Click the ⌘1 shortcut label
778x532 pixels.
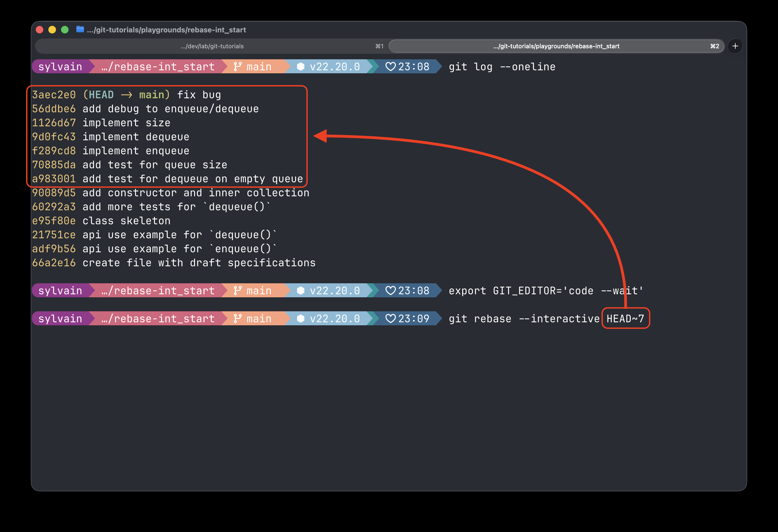tap(379, 46)
